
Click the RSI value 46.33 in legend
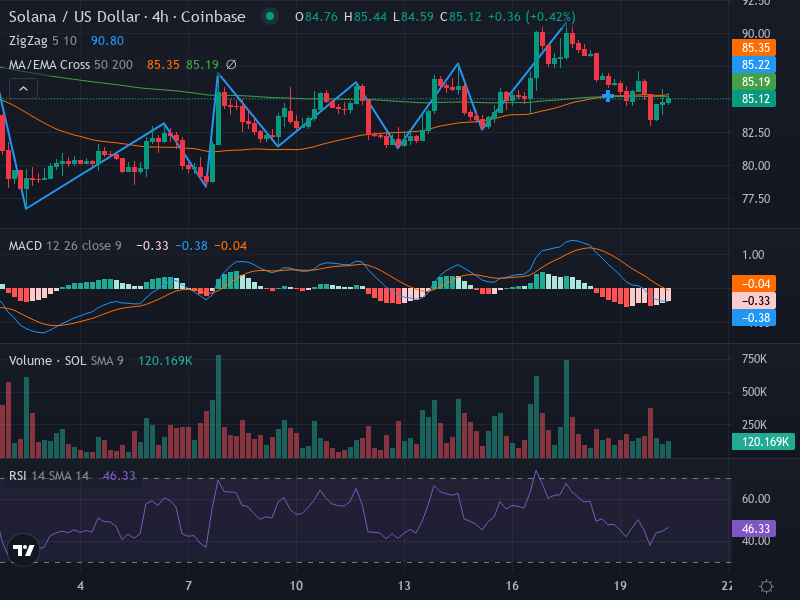[119, 476]
